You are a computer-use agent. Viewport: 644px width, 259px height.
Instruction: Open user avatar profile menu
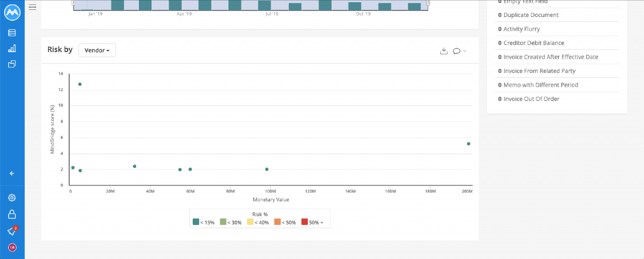(12, 247)
